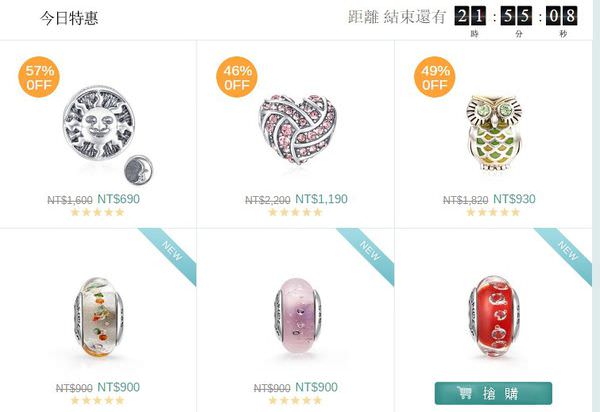Click the NT$1,190 sale price
Viewport: 600px width, 412px height.
tap(321, 199)
